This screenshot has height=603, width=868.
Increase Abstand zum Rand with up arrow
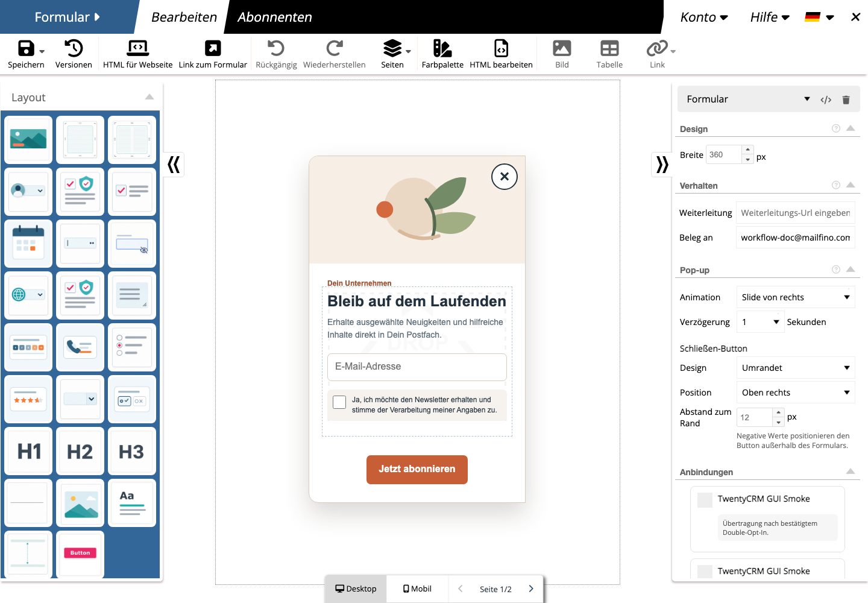pos(779,412)
